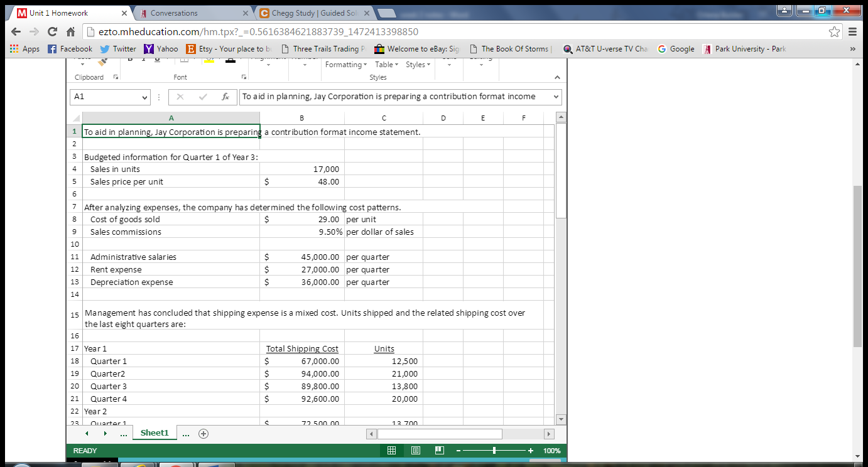This screenshot has width=868, height=467.
Task: Add a new worksheet with the plus button
Action: (203, 433)
